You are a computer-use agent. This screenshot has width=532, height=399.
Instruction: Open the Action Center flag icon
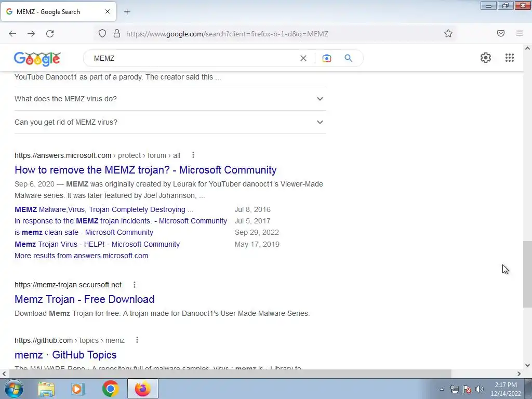click(467, 389)
